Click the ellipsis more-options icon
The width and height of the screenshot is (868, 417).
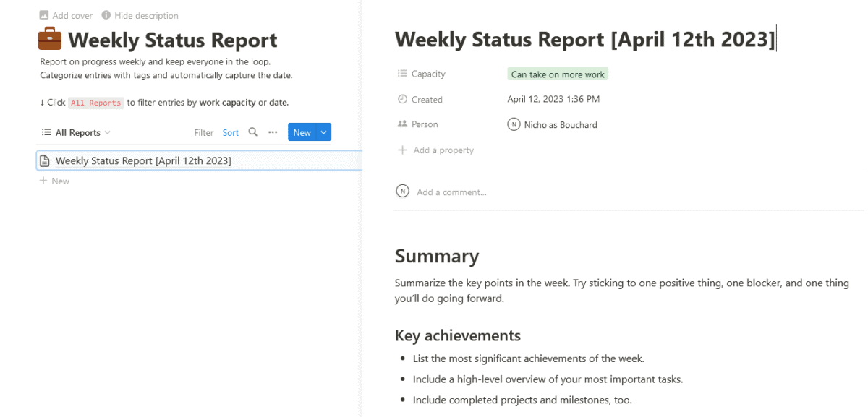(x=272, y=132)
